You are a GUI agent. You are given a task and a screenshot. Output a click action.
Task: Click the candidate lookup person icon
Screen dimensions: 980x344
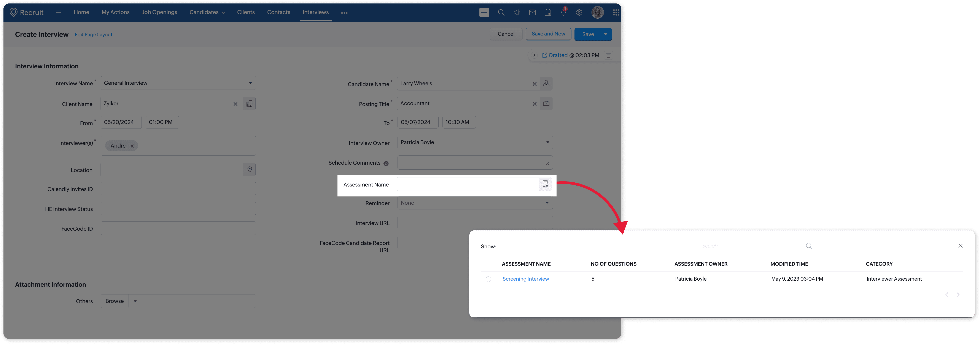pyautogui.click(x=546, y=84)
